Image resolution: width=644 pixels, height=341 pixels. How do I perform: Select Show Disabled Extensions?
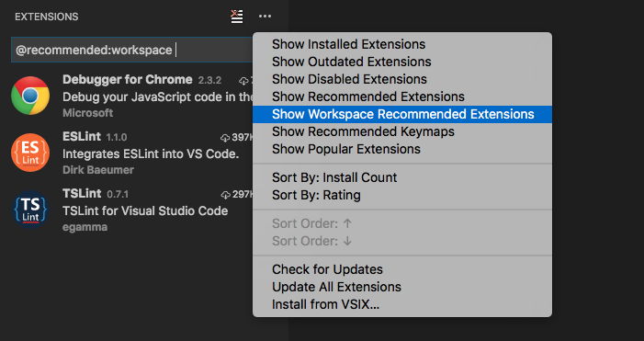pos(402,79)
